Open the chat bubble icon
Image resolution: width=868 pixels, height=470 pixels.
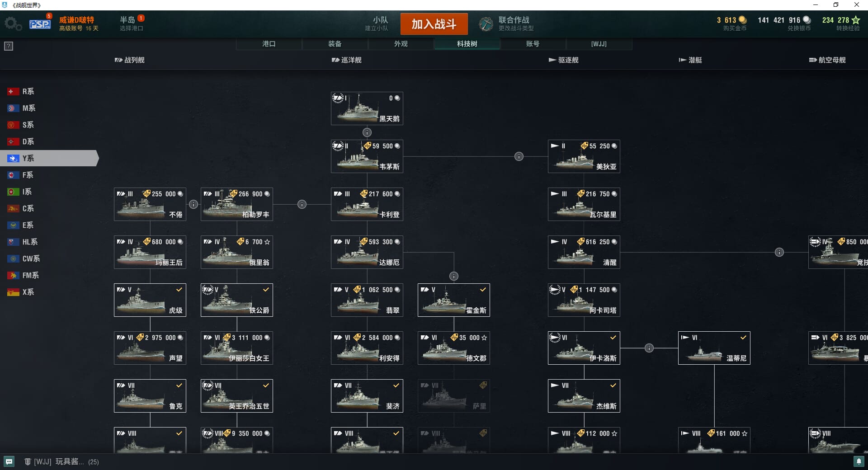click(9, 461)
